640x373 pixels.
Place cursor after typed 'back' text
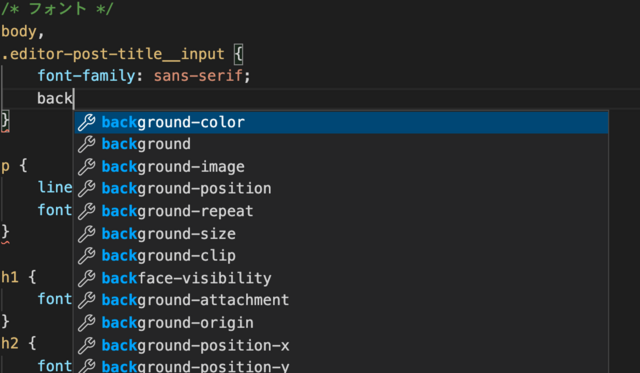[73, 98]
